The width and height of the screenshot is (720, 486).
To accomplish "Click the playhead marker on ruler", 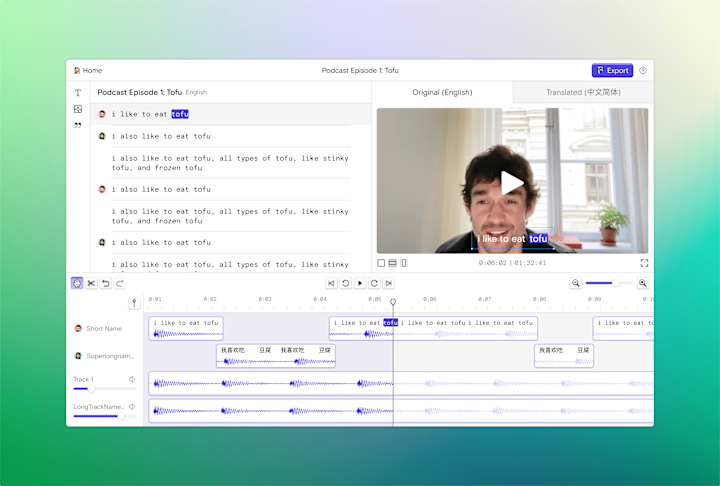I will (393, 302).
